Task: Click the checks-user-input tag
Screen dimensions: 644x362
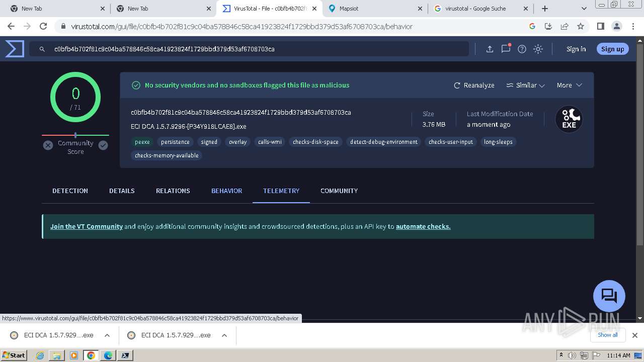Action: (451, 142)
